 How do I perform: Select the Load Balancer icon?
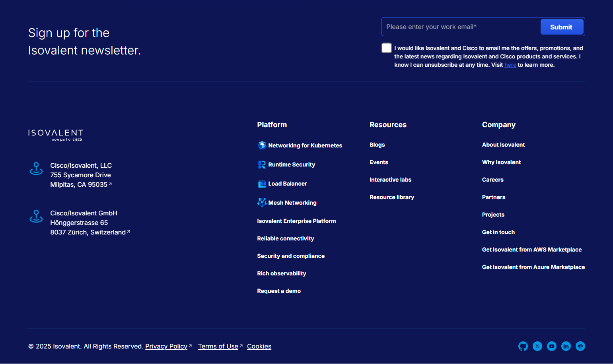click(x=262, y=183)
